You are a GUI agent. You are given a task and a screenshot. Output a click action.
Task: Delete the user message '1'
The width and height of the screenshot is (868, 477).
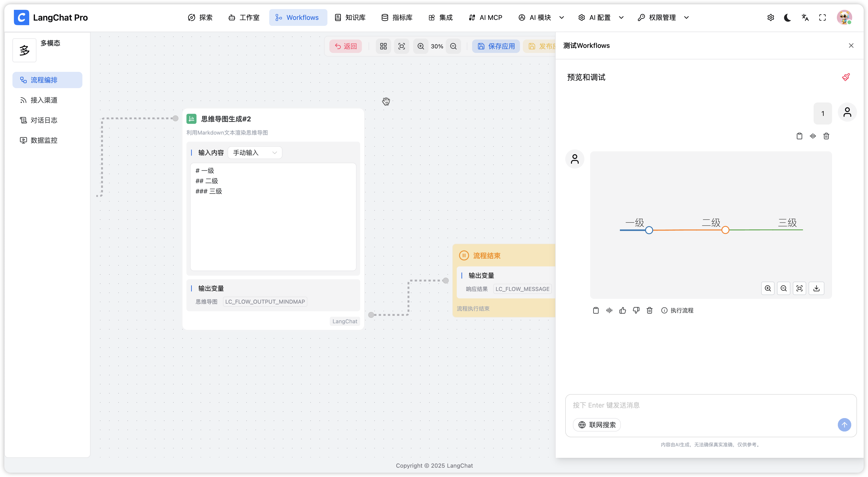(x=826, y=136)
